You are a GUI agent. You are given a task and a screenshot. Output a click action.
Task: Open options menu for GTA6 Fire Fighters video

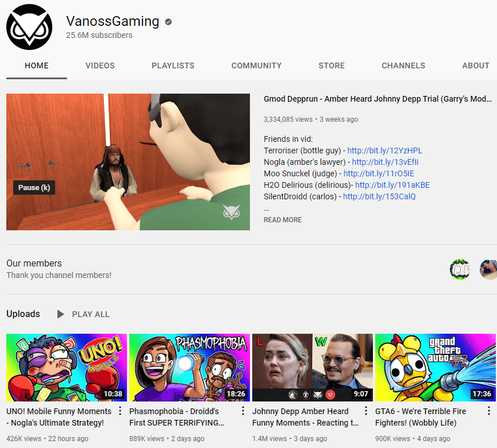[x=489, y=411]
